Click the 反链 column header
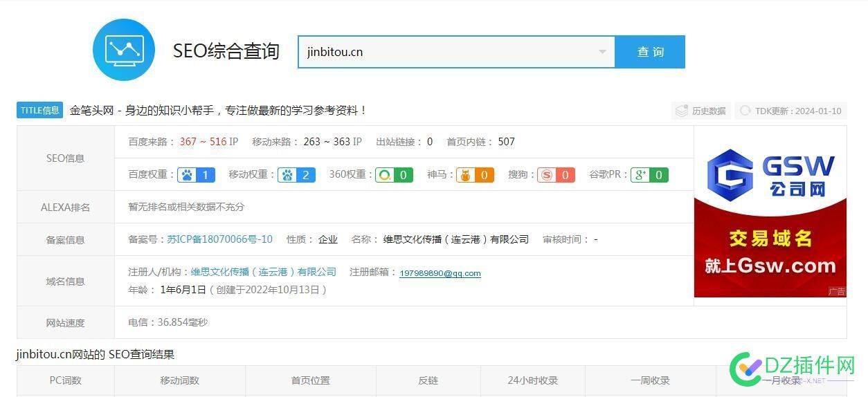The image size is (868, 397). [x=428, y=380]
